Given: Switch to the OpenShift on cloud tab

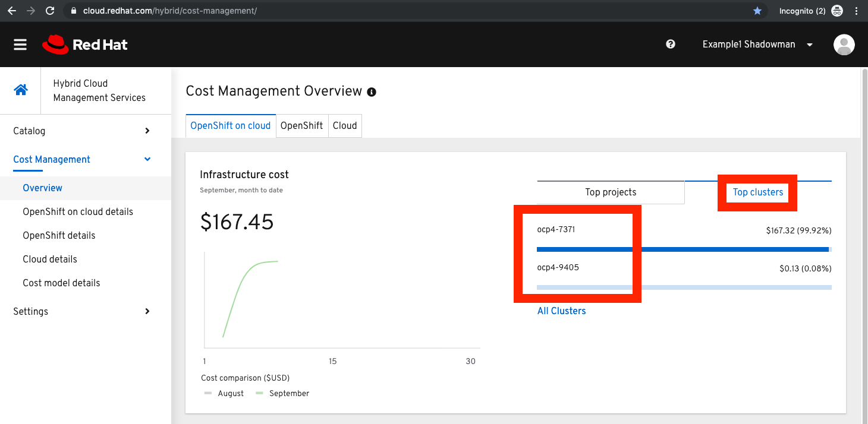Looking at the screenshot, I should (231, 126).
